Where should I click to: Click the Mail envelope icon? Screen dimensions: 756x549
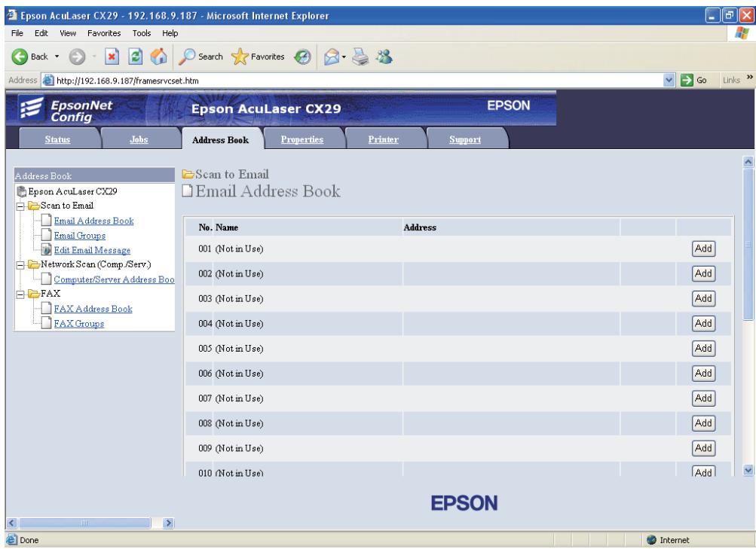pyautogui.click(x=332, y=56)
